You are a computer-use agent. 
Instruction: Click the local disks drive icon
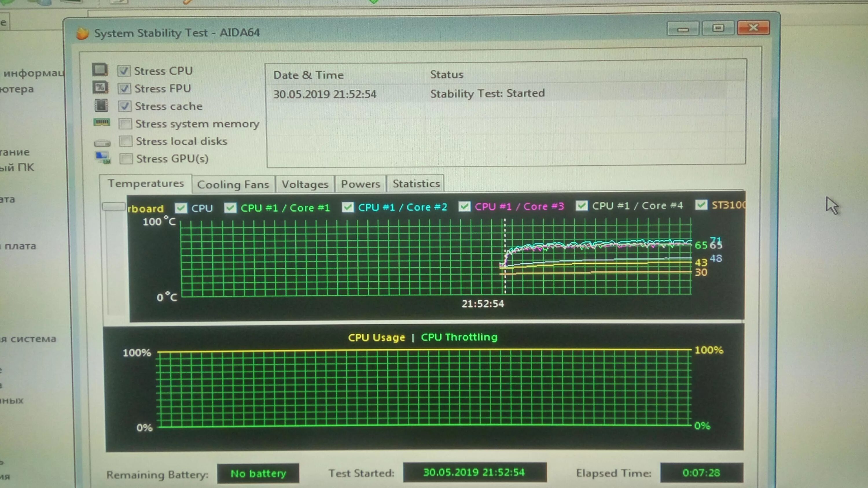coord(102,143)
